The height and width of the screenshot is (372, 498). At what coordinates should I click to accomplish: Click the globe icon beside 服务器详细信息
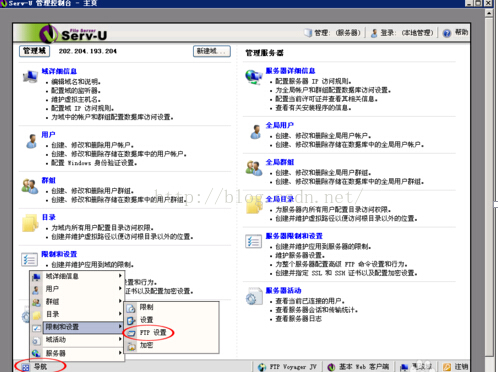(254, 77)
